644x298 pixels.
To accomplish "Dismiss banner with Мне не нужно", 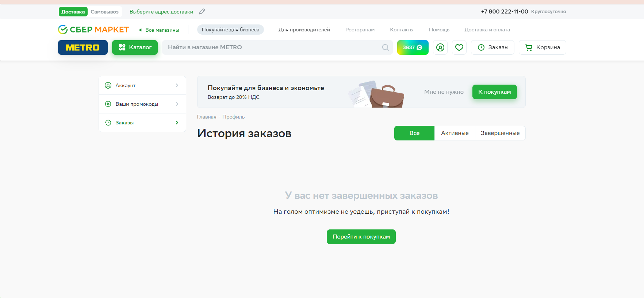I will tap(444, 92).
